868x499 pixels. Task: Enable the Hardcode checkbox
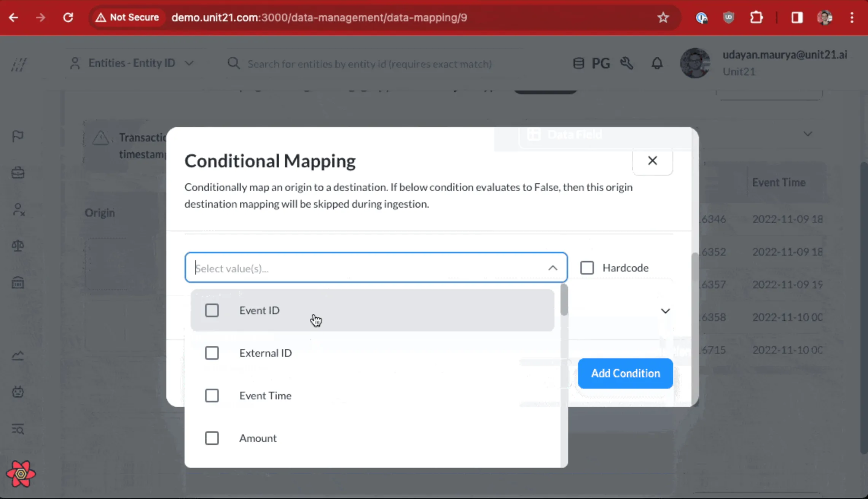coord(587,268)
